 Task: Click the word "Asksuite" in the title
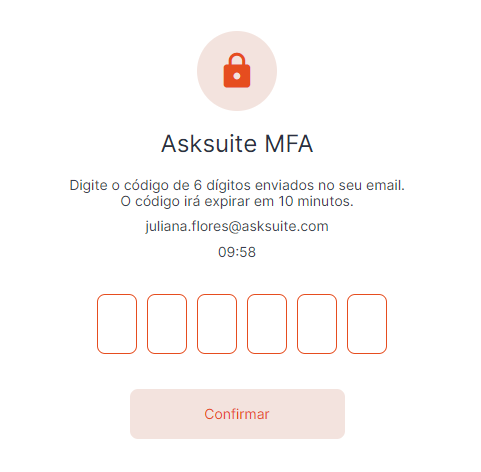[x=209, y=144]
